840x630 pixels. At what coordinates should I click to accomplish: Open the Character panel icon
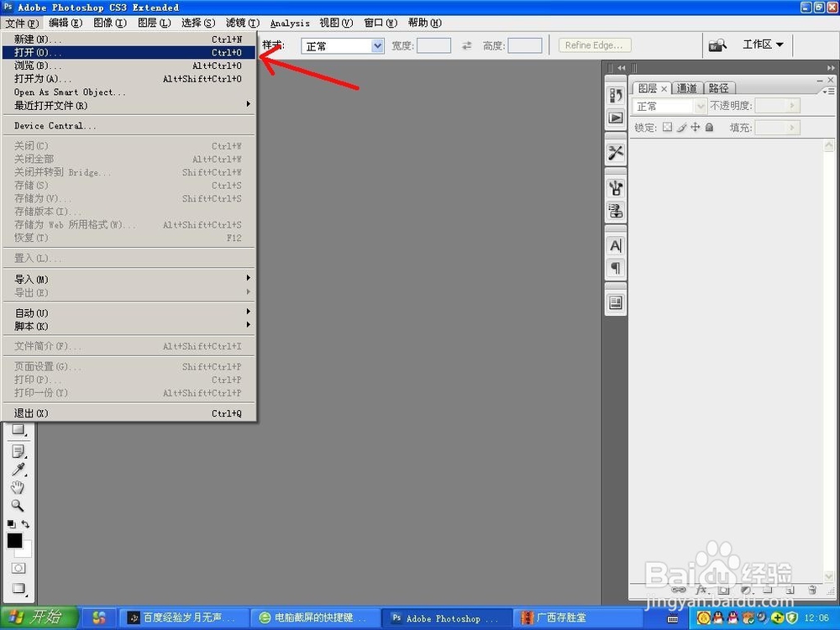click(x=616, y=245)
